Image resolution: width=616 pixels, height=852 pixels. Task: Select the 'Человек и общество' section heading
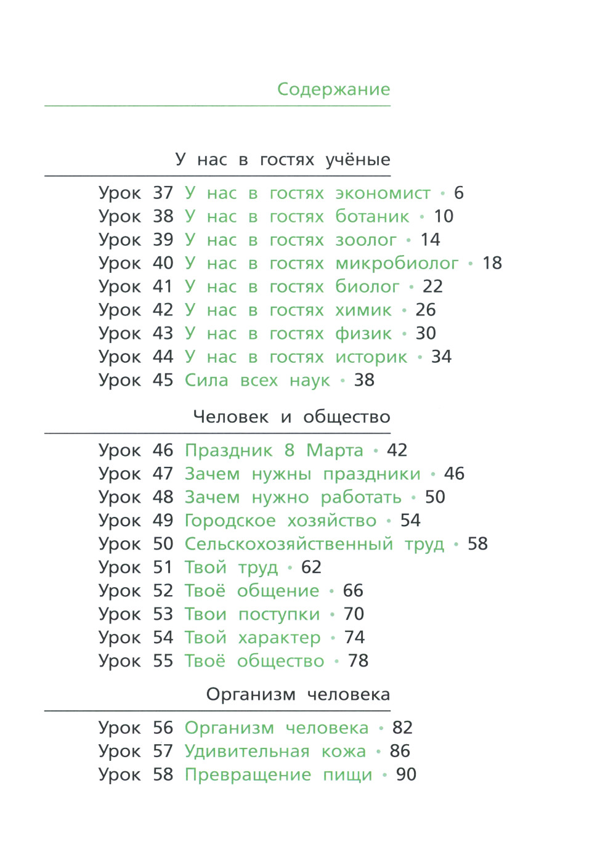tap(291, 417)
